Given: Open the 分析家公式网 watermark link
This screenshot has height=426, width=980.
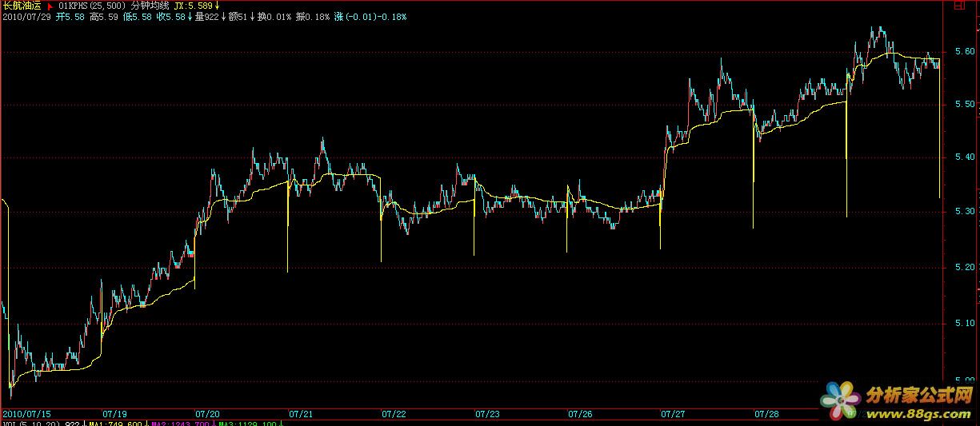Looking at the screenshot, I should (918, 394).
